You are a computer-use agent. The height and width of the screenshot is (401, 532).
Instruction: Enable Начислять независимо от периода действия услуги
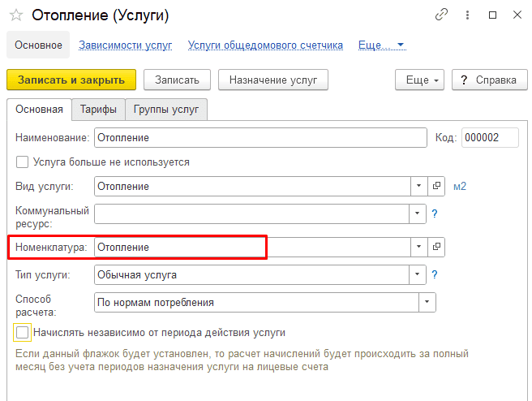click(23, 333)
